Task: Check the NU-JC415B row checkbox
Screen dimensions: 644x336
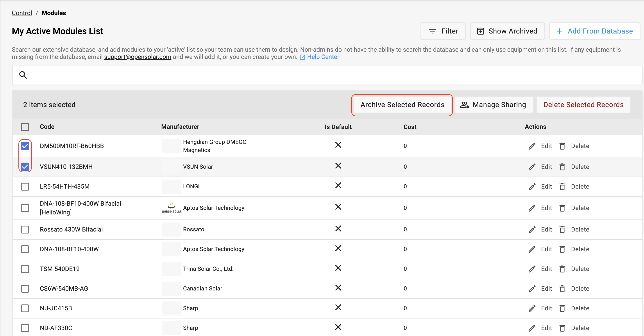Action: coord(25,308)
